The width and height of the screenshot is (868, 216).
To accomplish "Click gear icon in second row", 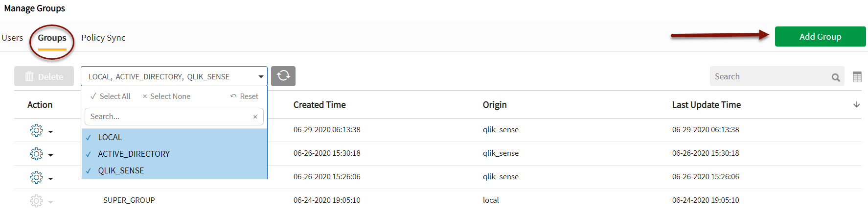I will [36, 154].
